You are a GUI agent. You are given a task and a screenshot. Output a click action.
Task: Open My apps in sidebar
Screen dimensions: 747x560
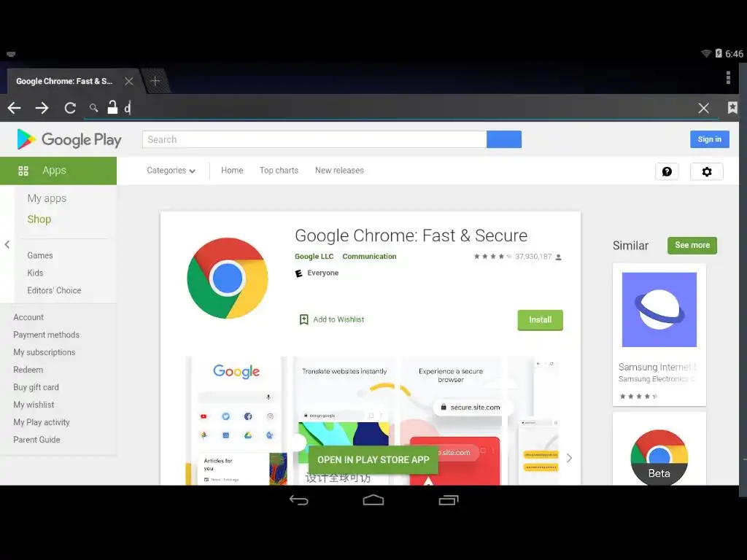[47, 198]
